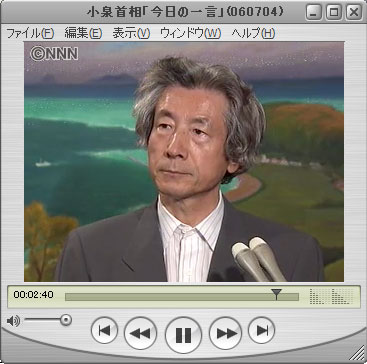Pause the video with the pause button

183,335
